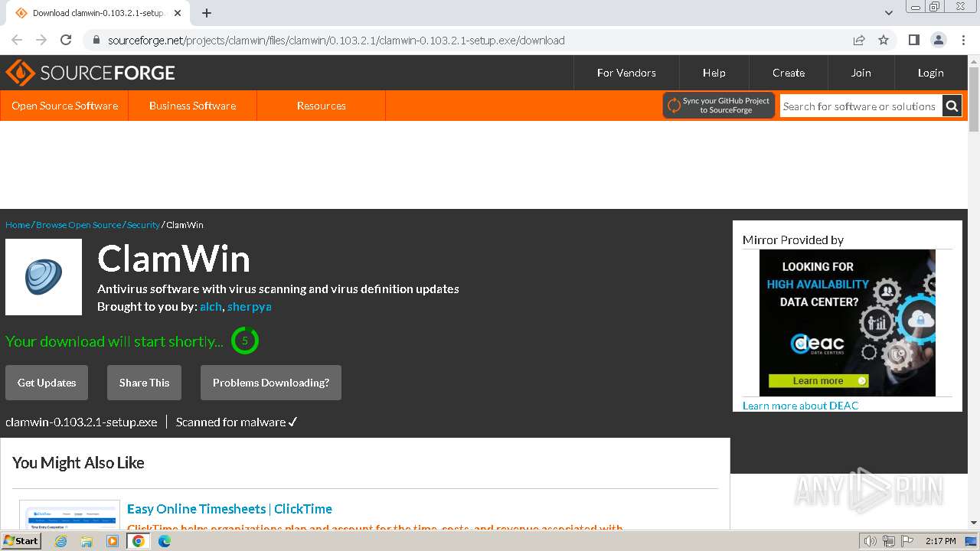
Task: Expand the tab search chevron
Action: point(889,13)
